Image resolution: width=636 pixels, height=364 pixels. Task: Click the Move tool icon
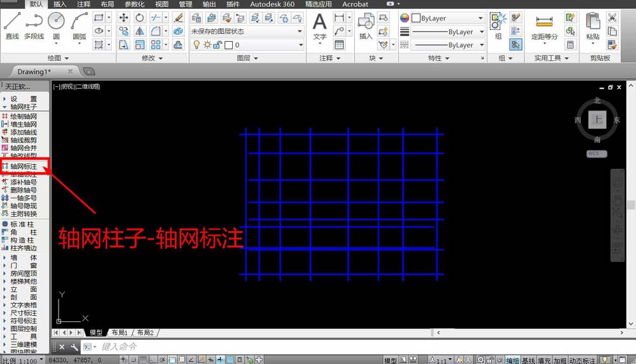click(124, 17)
